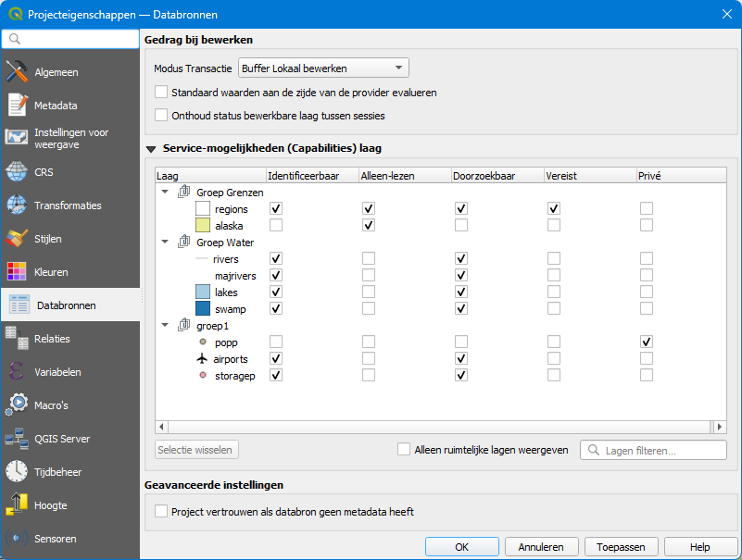
Task: Click the Annuleren button
Action: click(541, 547)
